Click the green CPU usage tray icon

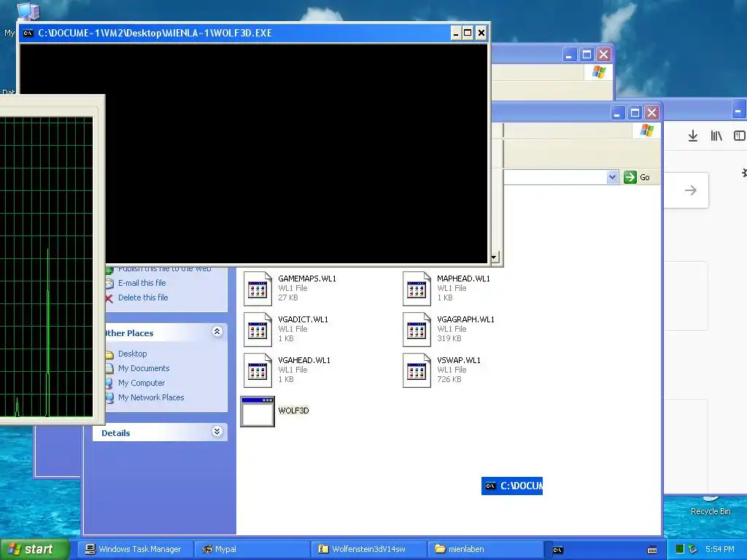681,549
